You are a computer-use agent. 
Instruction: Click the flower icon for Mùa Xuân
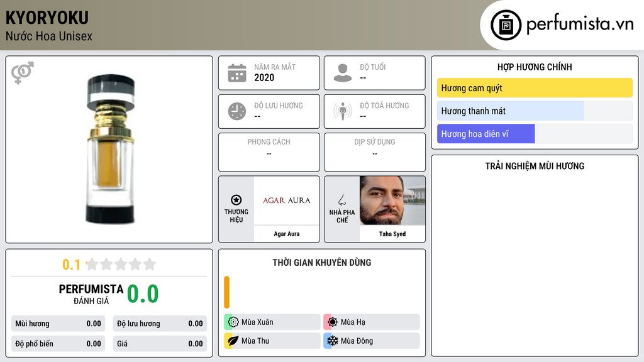coord(233,322)
